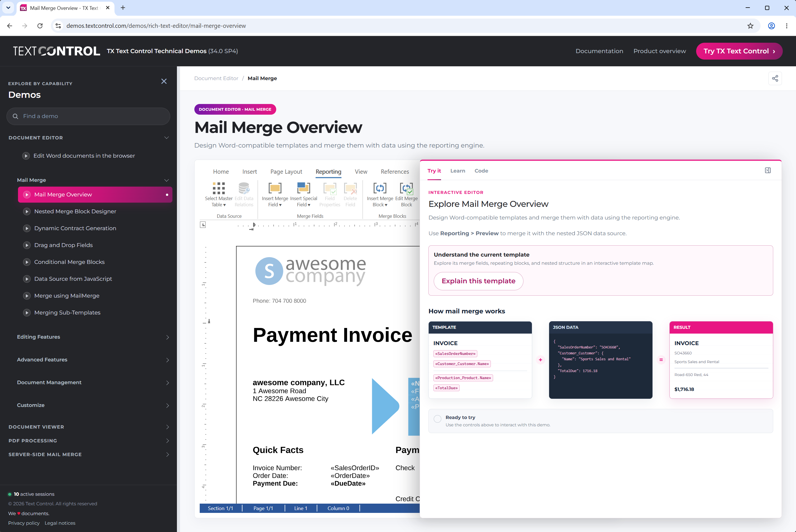Screen dimensions: 796x532
Task: Select the Try it tab
Action: [434, 171]
